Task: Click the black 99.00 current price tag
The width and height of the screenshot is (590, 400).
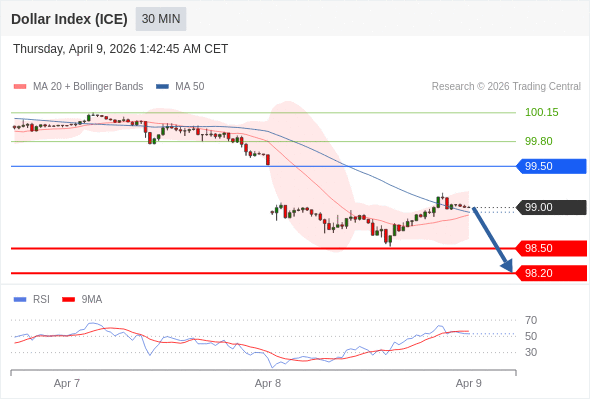Action: click(551, 207)
